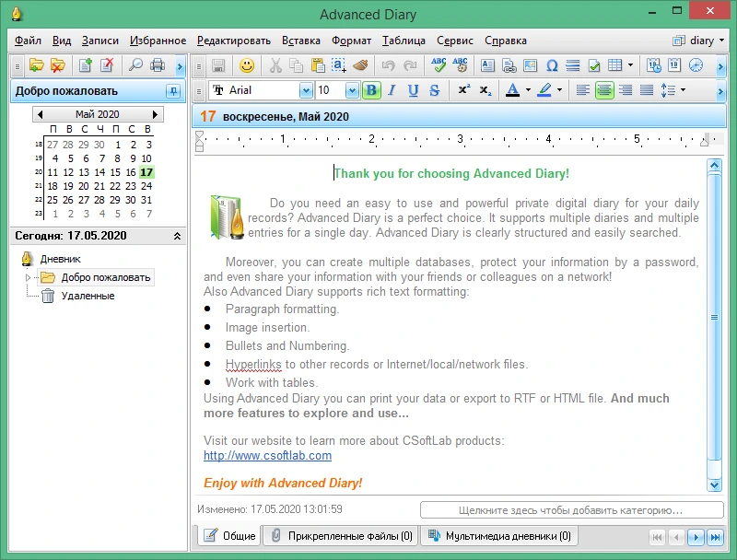Toggle bold formatting

tap(371, 90)
